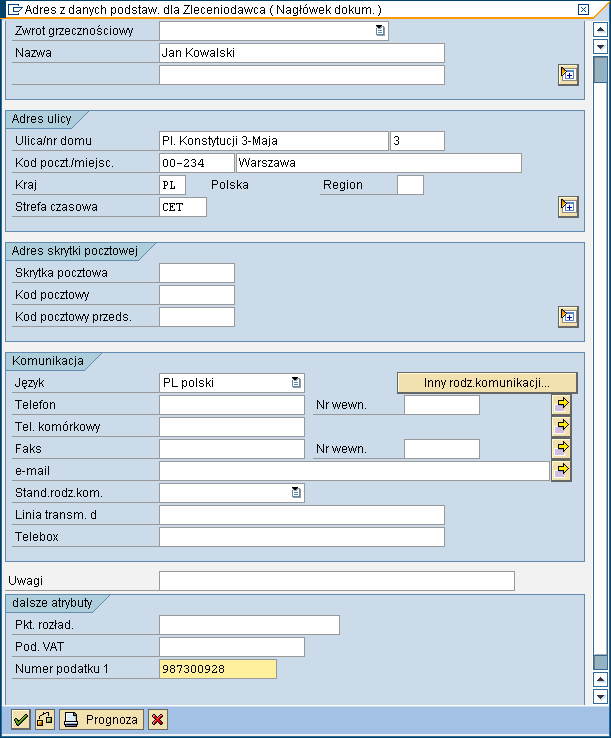The width and height of the screenshot is (611, 738).
Task: Click the Kod pocztowy przeds. field
Action: point(197,317)
